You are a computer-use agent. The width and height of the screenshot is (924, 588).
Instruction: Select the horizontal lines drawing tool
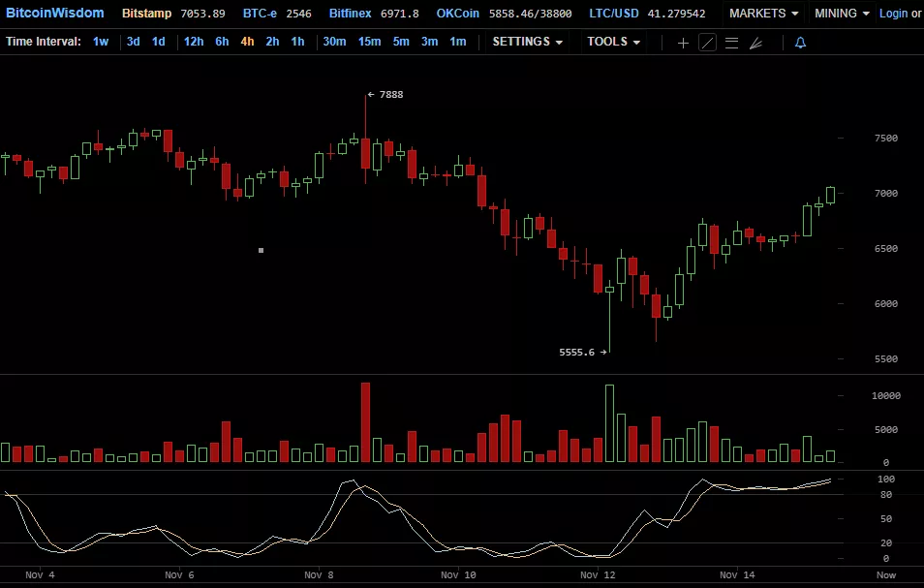(x=731, y=43)
